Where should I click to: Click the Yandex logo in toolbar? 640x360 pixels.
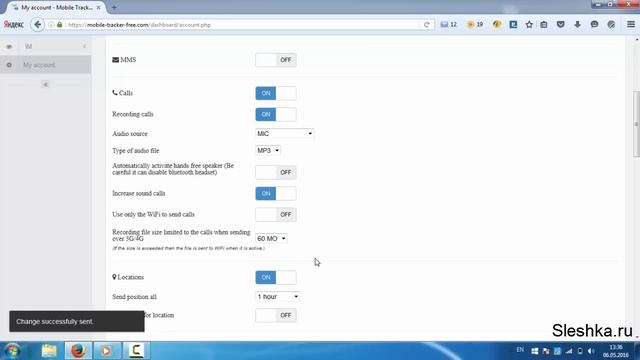click(13, 24)
